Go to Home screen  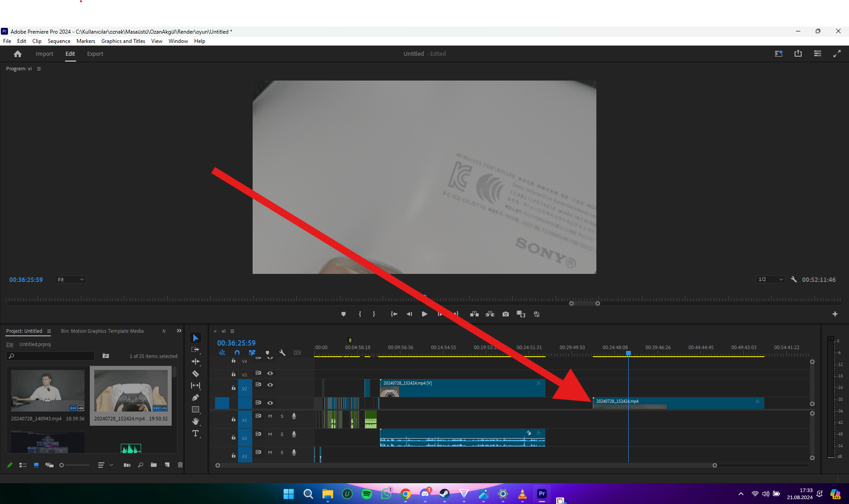pos(18,54)
